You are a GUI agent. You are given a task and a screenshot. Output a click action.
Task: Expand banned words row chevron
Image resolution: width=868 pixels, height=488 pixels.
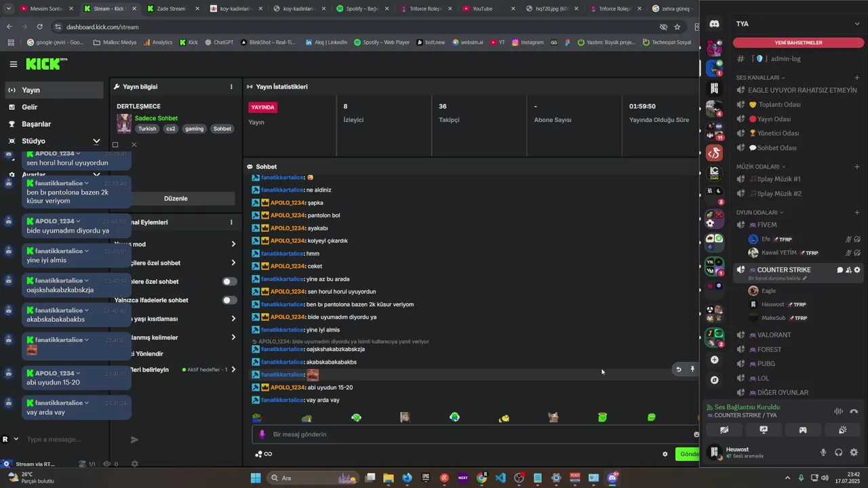[233, 338]
